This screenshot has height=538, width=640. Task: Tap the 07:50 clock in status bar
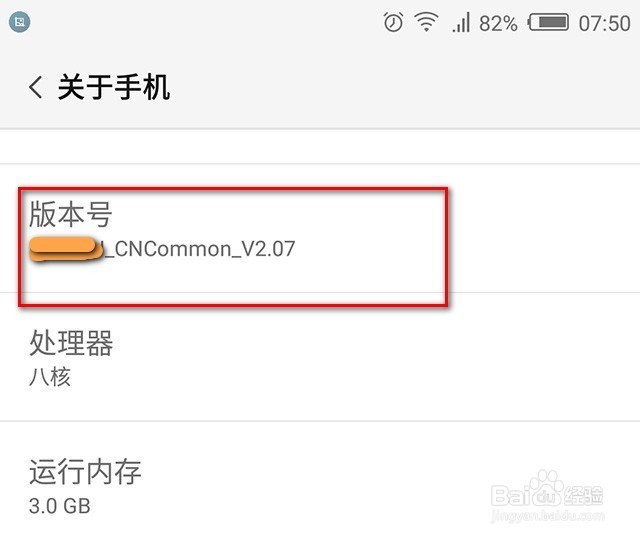(604, 23)
